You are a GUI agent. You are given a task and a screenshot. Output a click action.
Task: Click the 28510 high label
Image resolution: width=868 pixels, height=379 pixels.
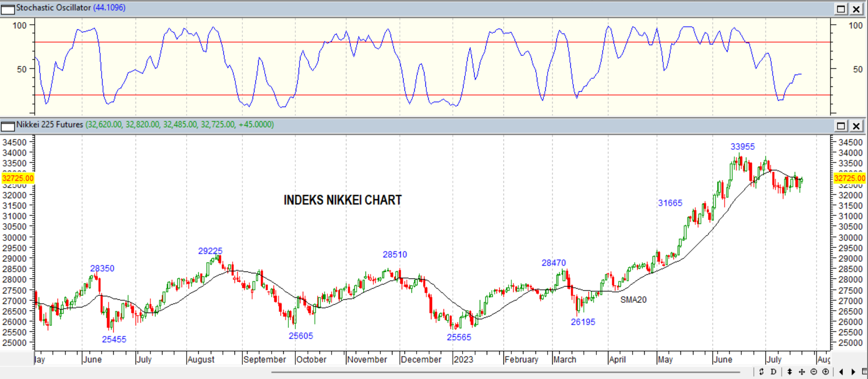click(x=395, y=254)
